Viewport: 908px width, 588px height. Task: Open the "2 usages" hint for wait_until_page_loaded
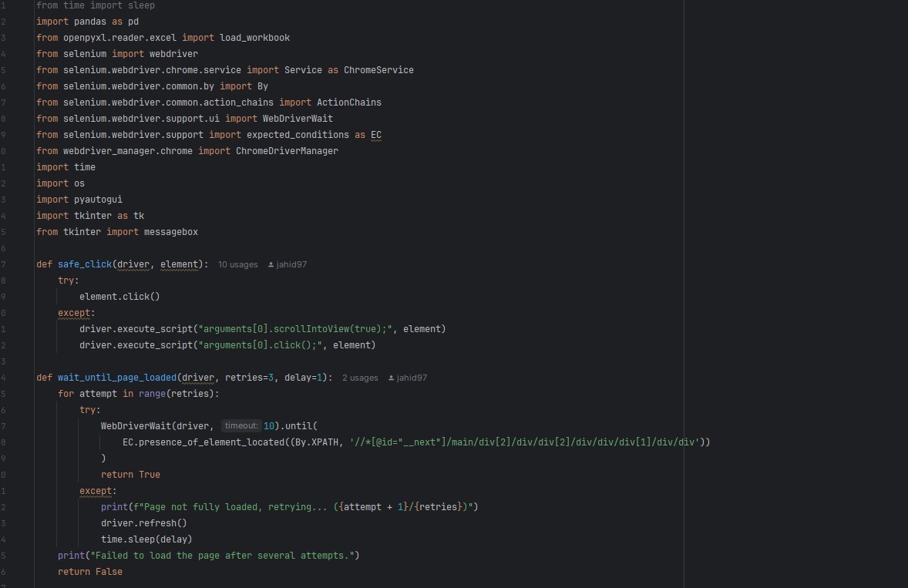coord(360,378)
